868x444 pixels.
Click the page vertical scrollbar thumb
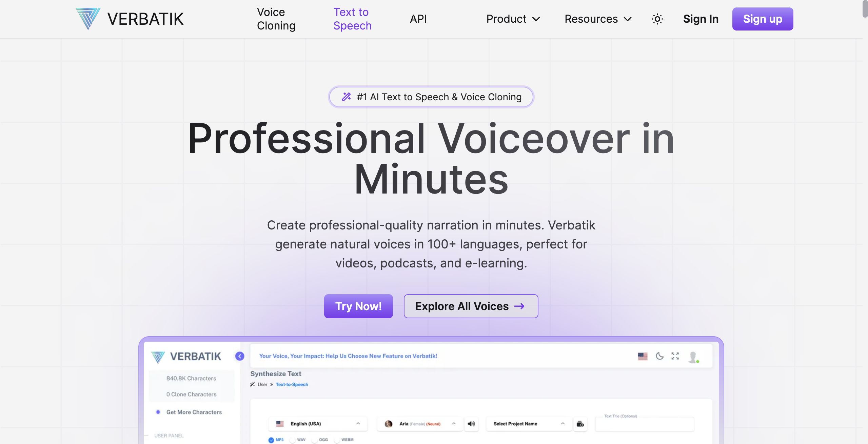pyautogui.click(x=865, y=9)
